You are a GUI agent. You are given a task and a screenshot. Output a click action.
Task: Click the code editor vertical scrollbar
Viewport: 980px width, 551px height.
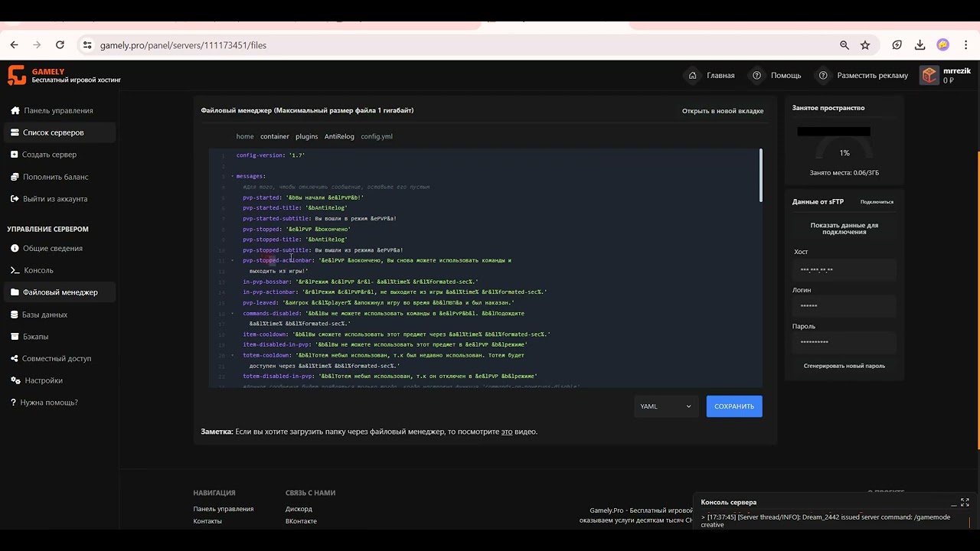click(760, 176)
